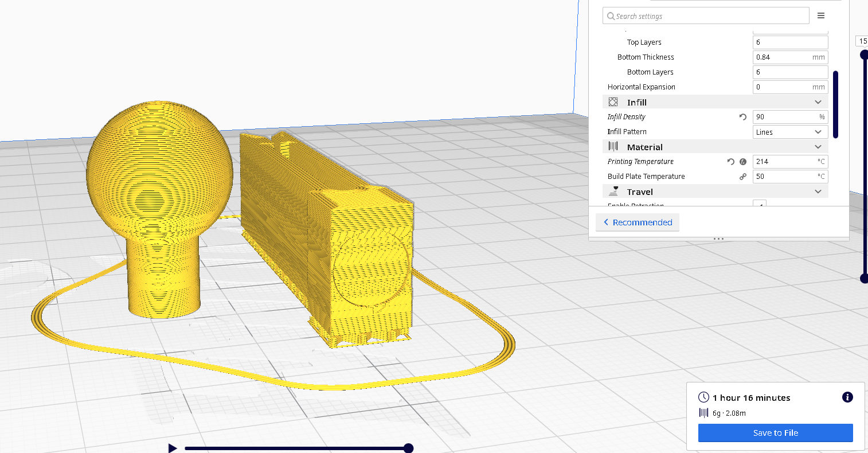Screen dimensions: 868x453
Task: Click the Horizontal Expansion value field
Action: 790,87
